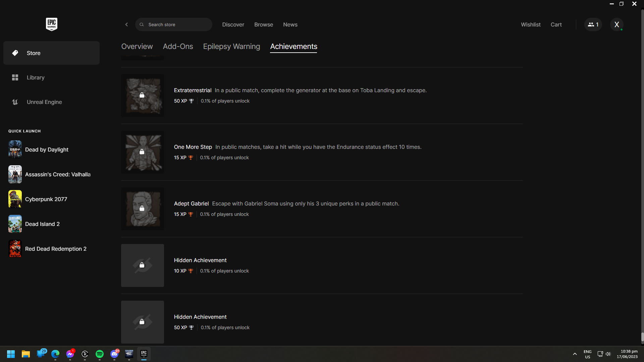This screenshot has width=644, height=362.
Task: Open Spotify from the taskbar
Action: [100, 354]
